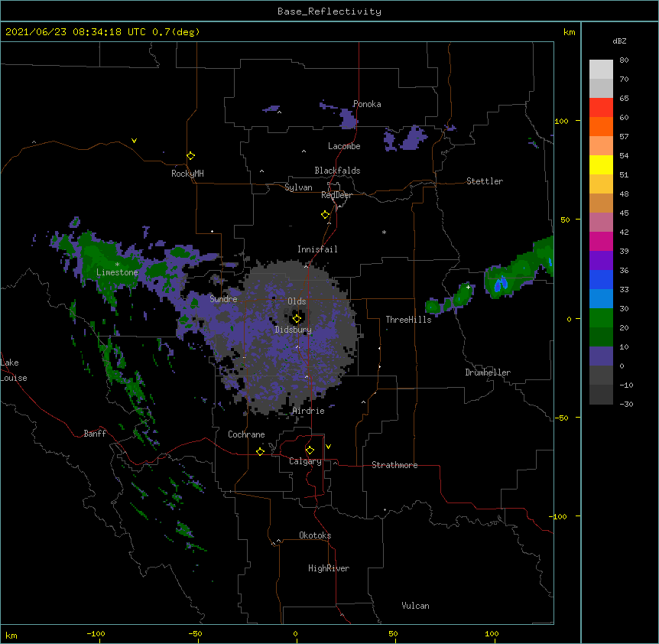Click the Strathmore label
This screenshot has height=644, width=659.
point(394,465)
